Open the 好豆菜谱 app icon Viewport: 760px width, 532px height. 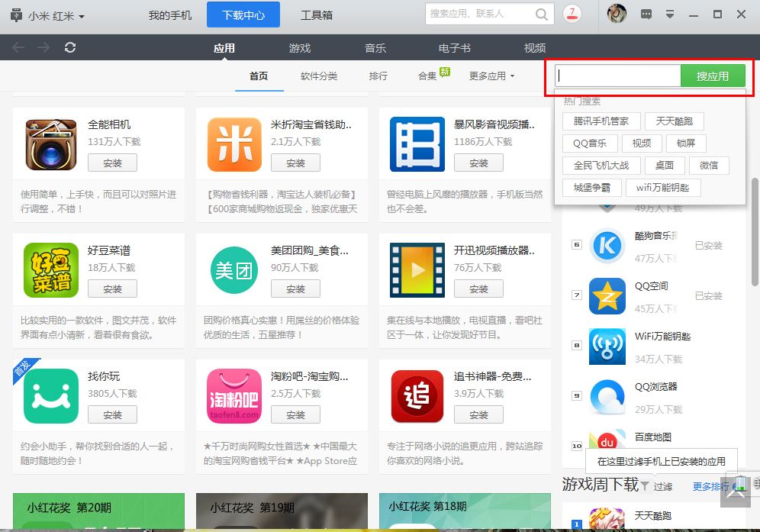pos(51,270)
